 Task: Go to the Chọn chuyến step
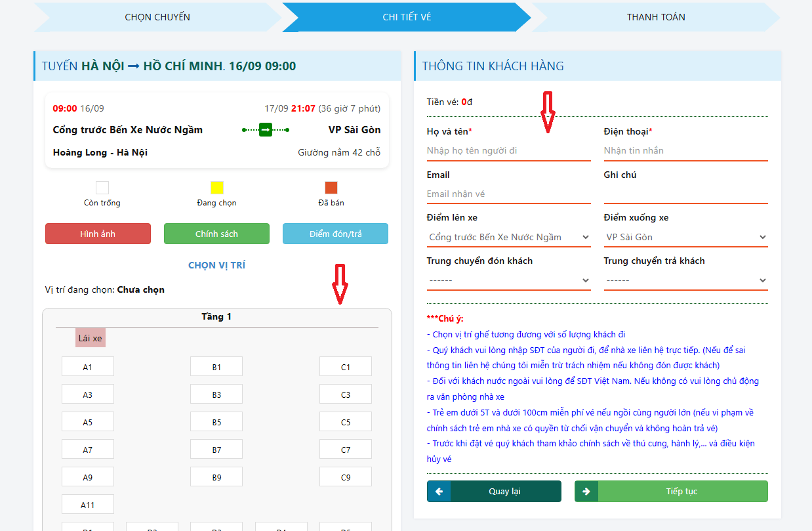[x=157, y=17]
